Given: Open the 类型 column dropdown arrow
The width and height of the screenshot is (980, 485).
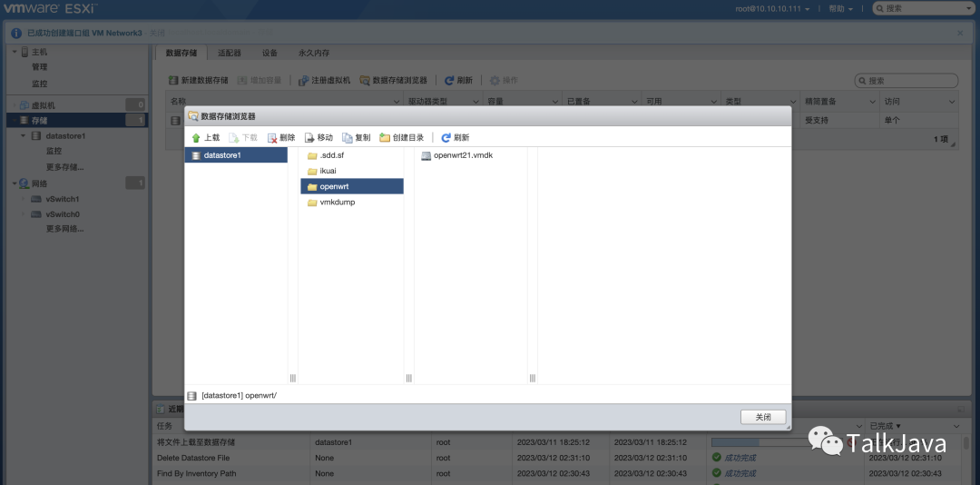Looking at the screenshot, I should pyautogui.click(x=794, y=102).
